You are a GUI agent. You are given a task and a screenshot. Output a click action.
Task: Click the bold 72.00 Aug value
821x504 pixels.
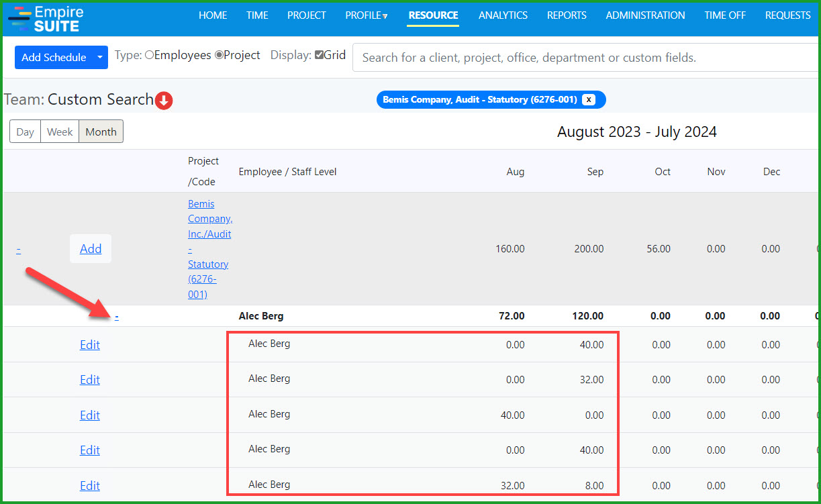click(513, 316)
